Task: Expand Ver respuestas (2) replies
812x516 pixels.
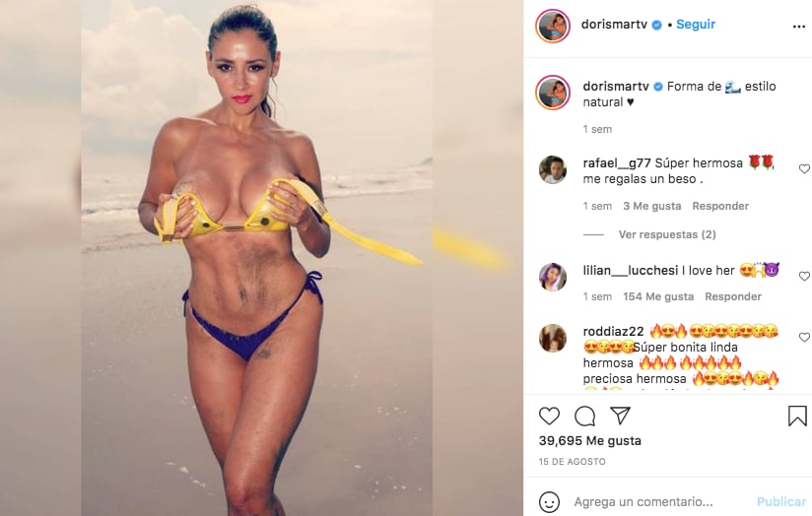Action: tap(667, 234)
